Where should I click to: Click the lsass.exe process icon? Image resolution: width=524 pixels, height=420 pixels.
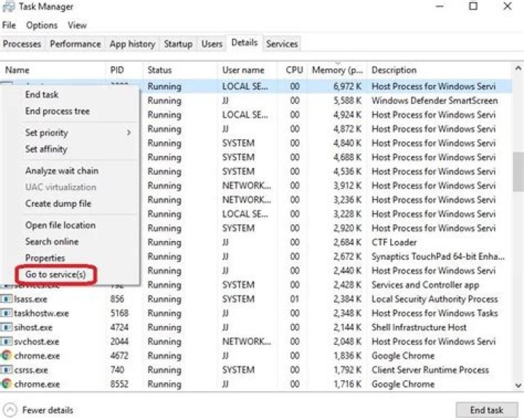7,299
